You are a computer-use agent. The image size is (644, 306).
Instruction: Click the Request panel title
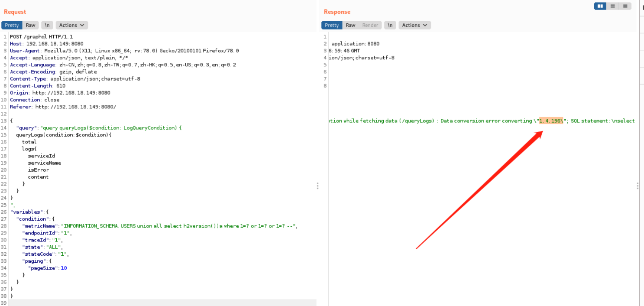tap(15, 12)
